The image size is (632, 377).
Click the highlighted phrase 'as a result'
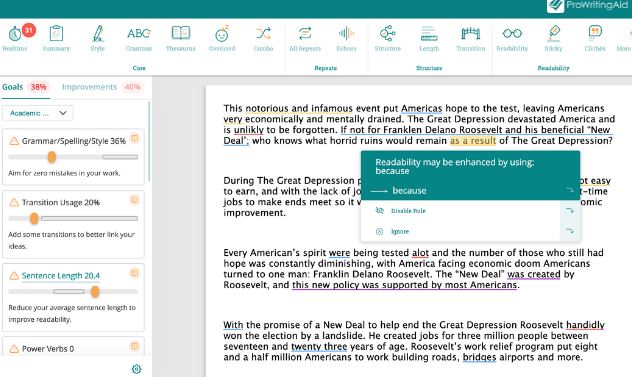click(473, 141)
